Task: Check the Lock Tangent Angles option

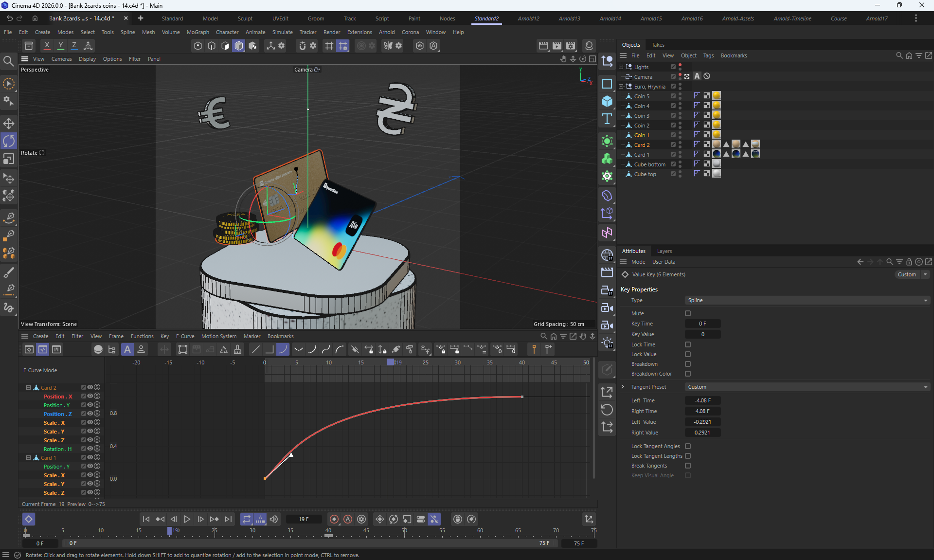Action: coord(688,446)
